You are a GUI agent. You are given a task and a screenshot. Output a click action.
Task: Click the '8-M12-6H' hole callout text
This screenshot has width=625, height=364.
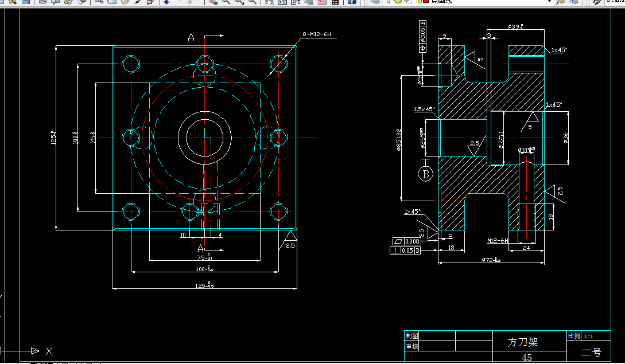point(316,34)
